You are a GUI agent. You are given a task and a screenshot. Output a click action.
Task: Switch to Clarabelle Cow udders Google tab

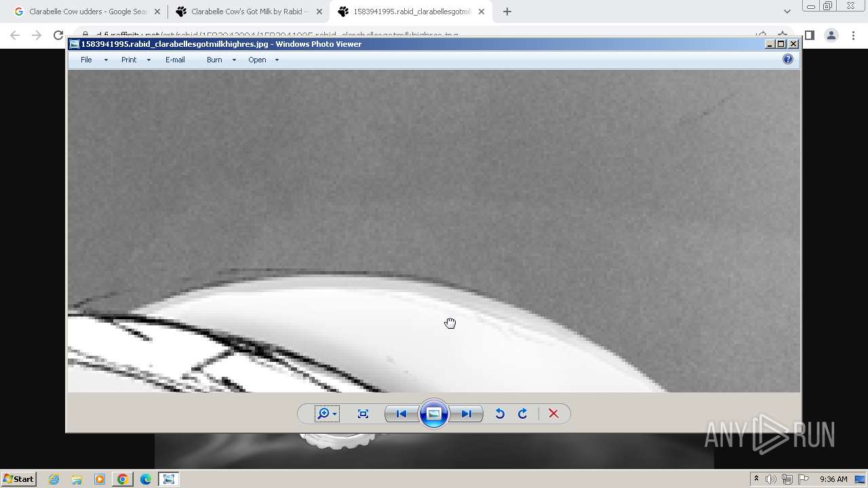(x=87, y=12)
